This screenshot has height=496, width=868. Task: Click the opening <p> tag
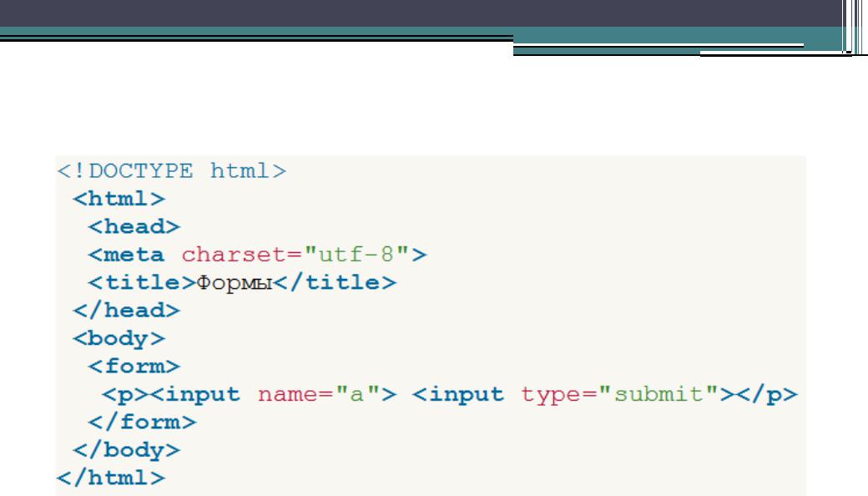click(x=126, y=395)
